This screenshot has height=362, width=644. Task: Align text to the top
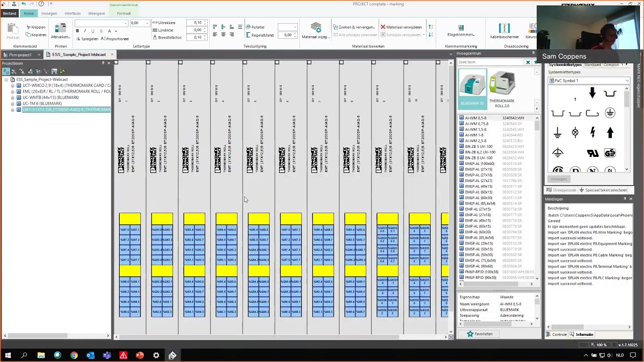215,27
